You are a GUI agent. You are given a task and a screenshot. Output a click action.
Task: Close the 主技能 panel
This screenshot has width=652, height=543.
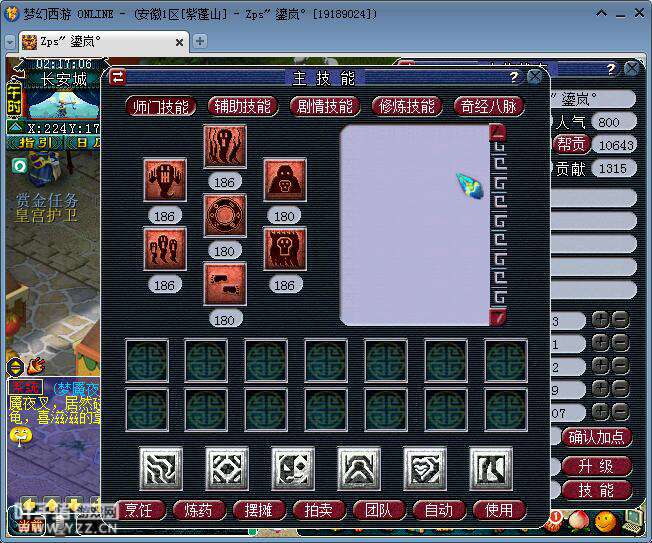coord(534,77)
